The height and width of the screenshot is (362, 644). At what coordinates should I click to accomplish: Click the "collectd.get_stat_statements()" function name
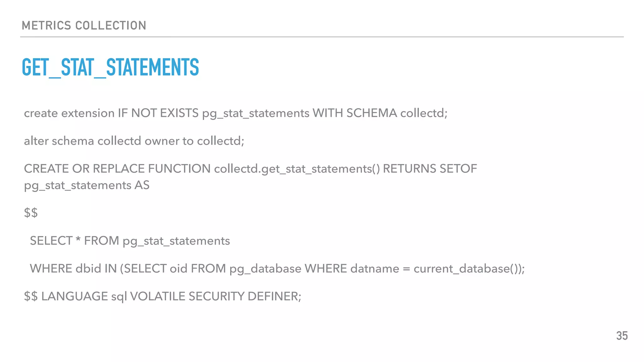pos(297,169)
